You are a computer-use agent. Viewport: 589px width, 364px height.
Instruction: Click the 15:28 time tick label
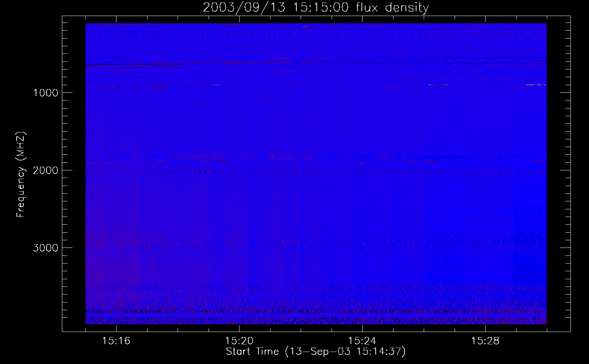485,341
